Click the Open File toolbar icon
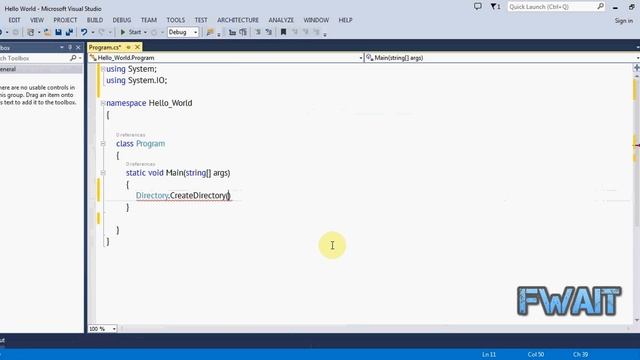640x360 pixels. tap(47, 32)
